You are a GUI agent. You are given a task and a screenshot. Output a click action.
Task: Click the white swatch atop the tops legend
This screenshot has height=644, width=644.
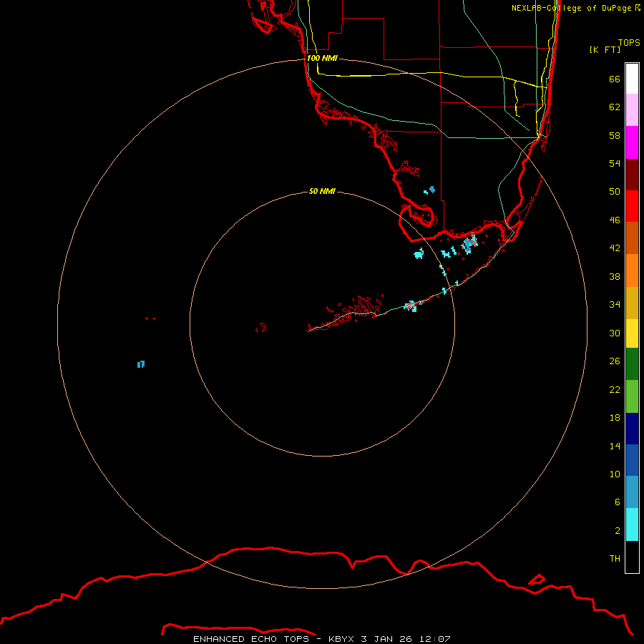[x=632, y=79]
